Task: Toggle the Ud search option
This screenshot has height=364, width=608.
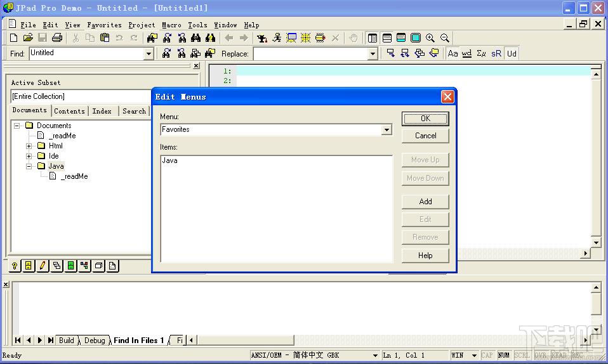Action: 512,53
